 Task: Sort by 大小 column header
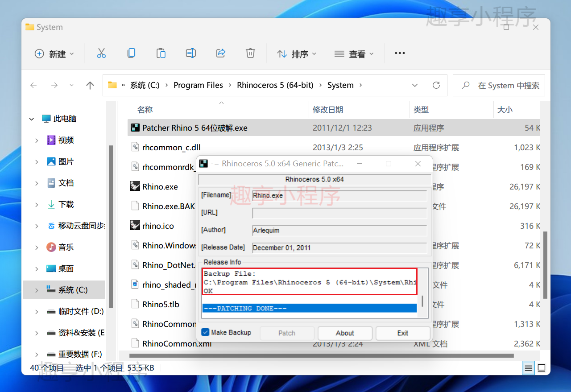point(505,110)
